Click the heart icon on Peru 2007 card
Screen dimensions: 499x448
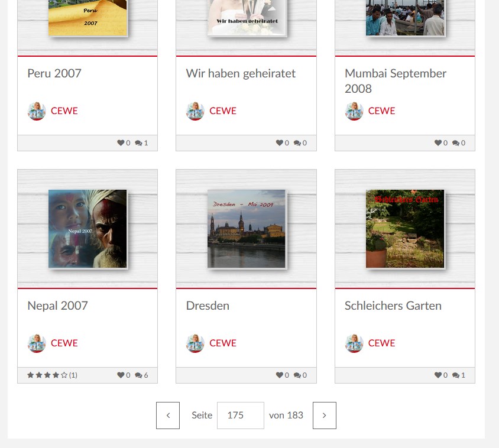(121, 143)
